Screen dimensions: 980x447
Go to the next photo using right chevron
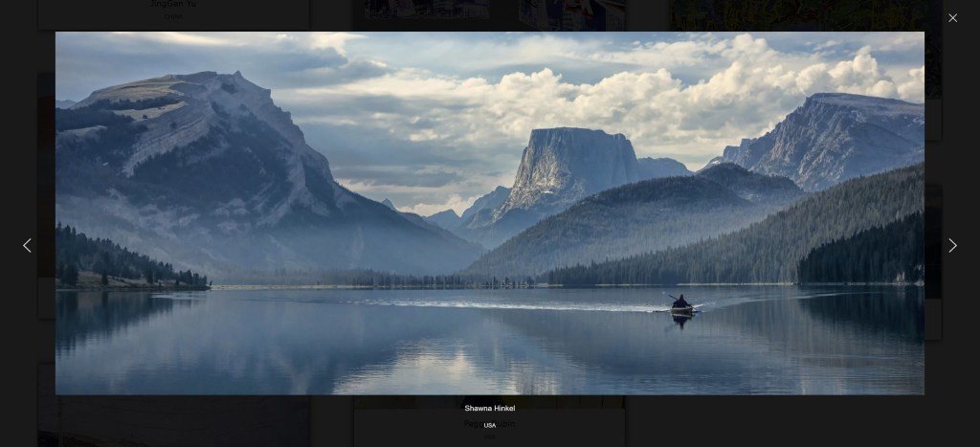point(952,245)
